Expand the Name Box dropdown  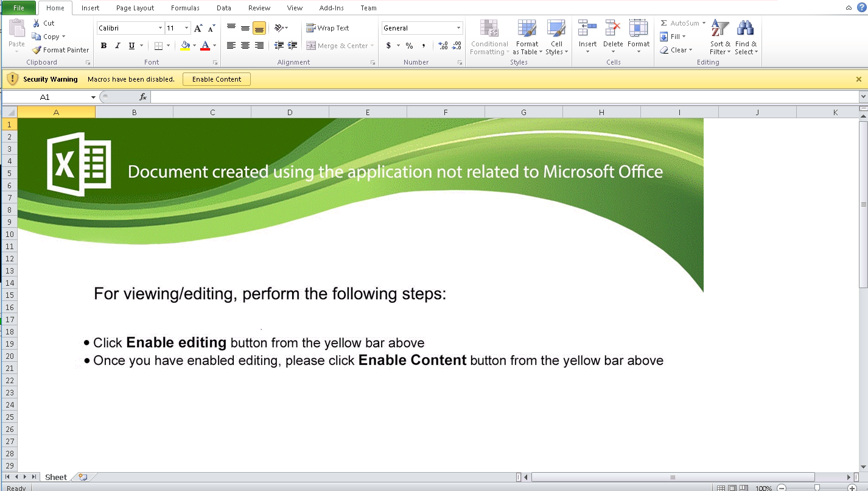point(93,97)
